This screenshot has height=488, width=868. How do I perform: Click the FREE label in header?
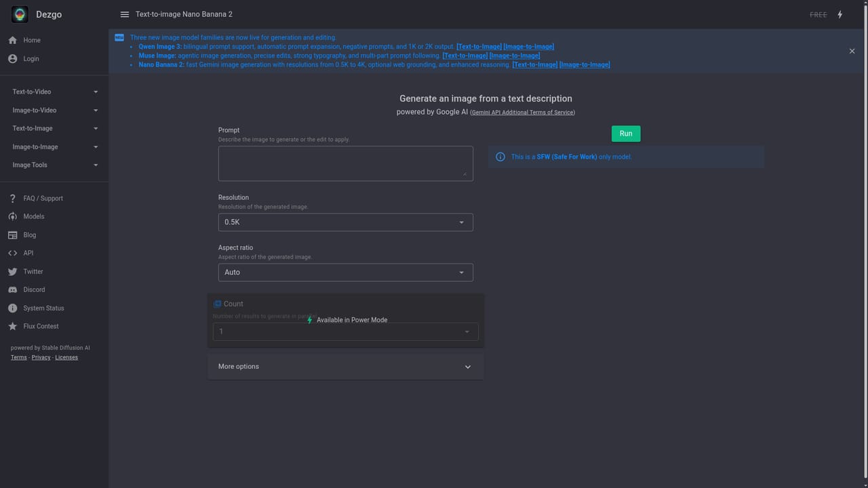point(818,15)
